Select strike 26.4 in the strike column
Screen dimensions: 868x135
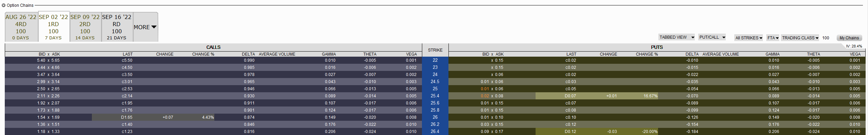[435, 132]
